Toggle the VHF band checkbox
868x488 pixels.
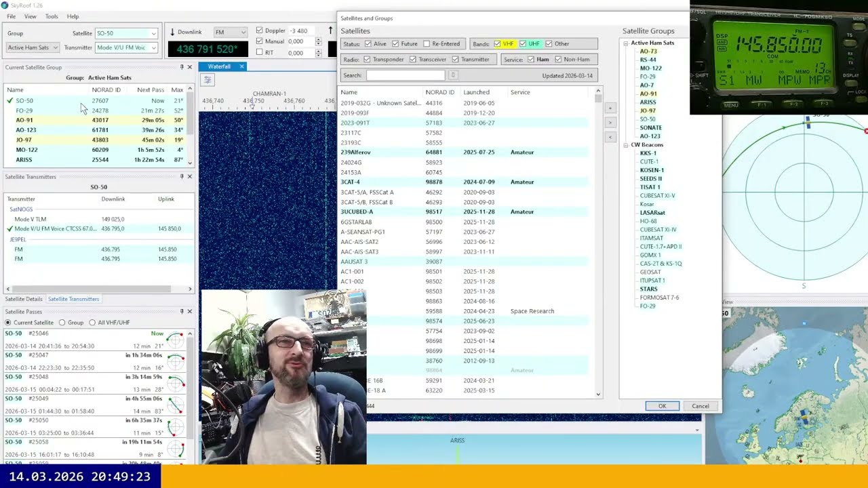pyautogui.click(x=497, y=44)
